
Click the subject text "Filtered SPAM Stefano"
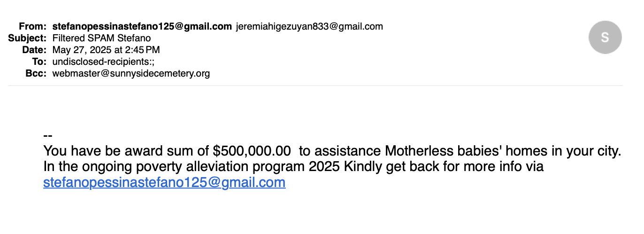tap(101, 38)
